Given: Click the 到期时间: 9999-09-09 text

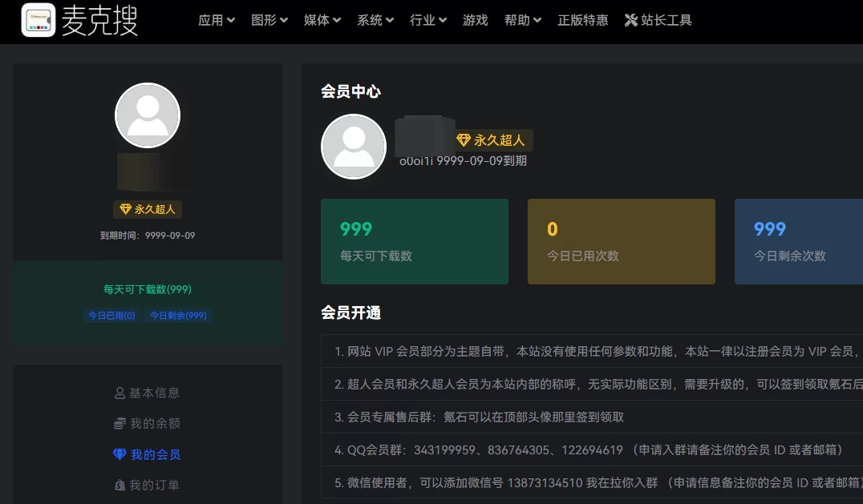Looking at the screenshot, I should [148, 236].
